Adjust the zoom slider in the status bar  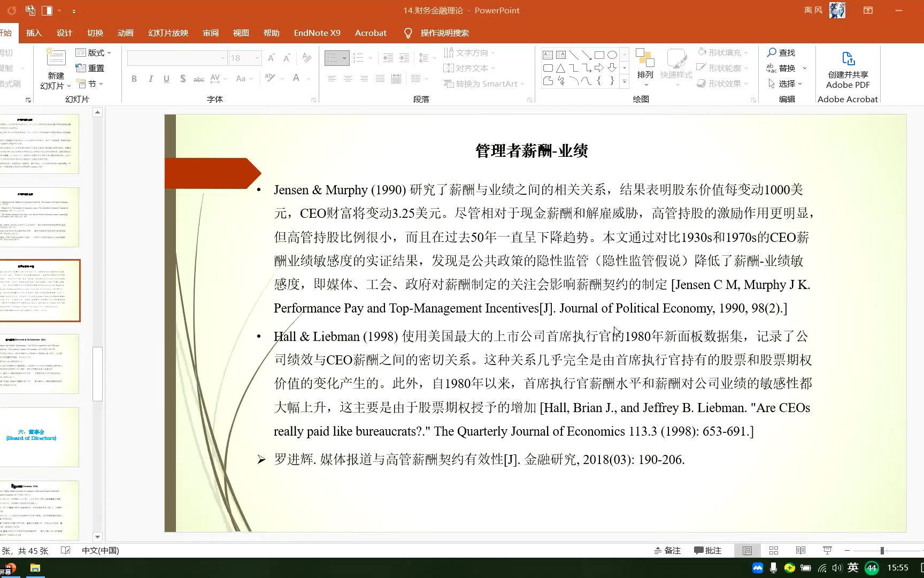click(x=881, y=550)
